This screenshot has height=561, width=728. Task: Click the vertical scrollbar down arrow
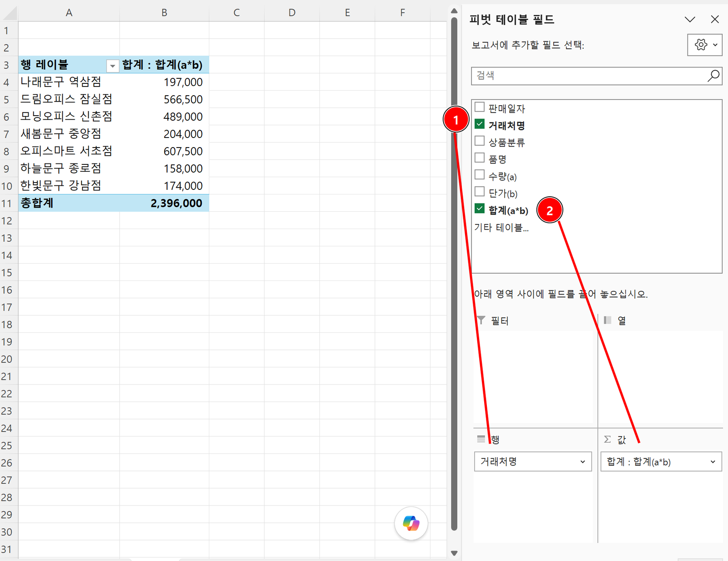[454, 553]
